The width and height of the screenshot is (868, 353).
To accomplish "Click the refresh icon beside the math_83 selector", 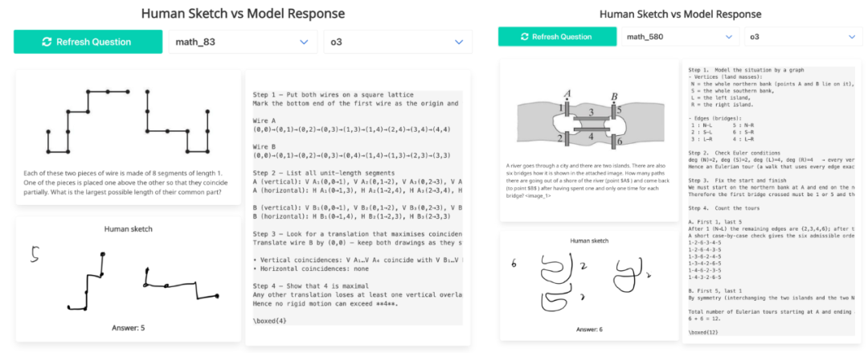I will 47,42.
